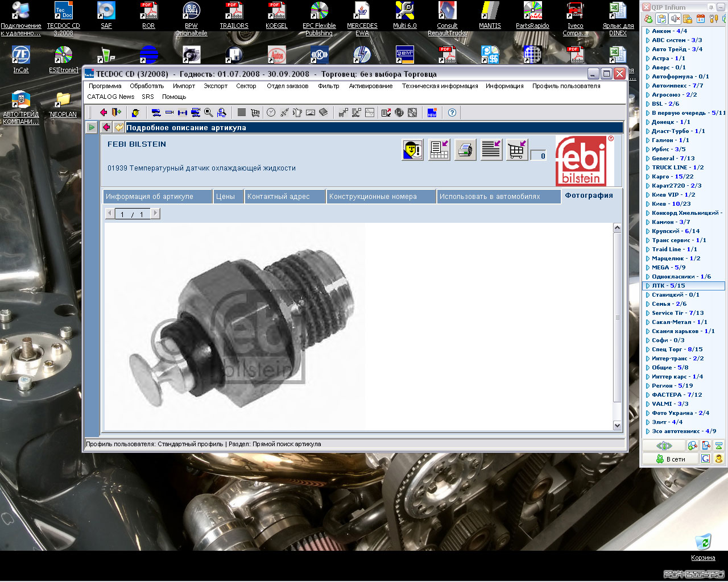
Task: Open the PartsRapido desktop shortcut
Action: [532, 15]
